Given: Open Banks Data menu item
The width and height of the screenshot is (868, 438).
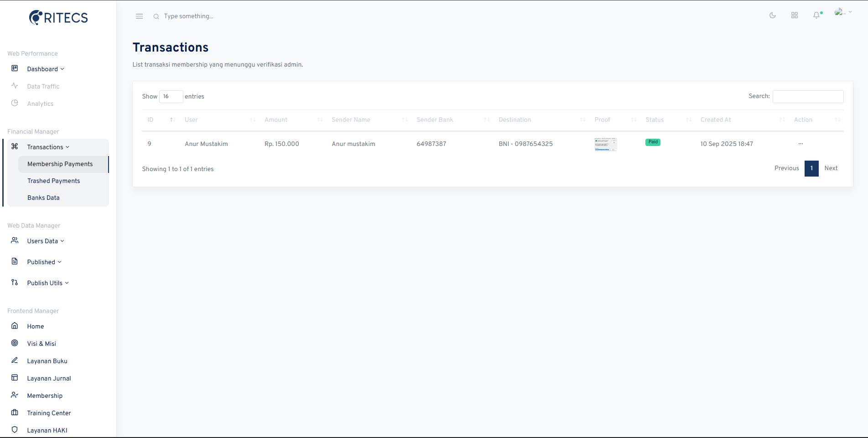Looking at the screenshot, I should [43, 198].
